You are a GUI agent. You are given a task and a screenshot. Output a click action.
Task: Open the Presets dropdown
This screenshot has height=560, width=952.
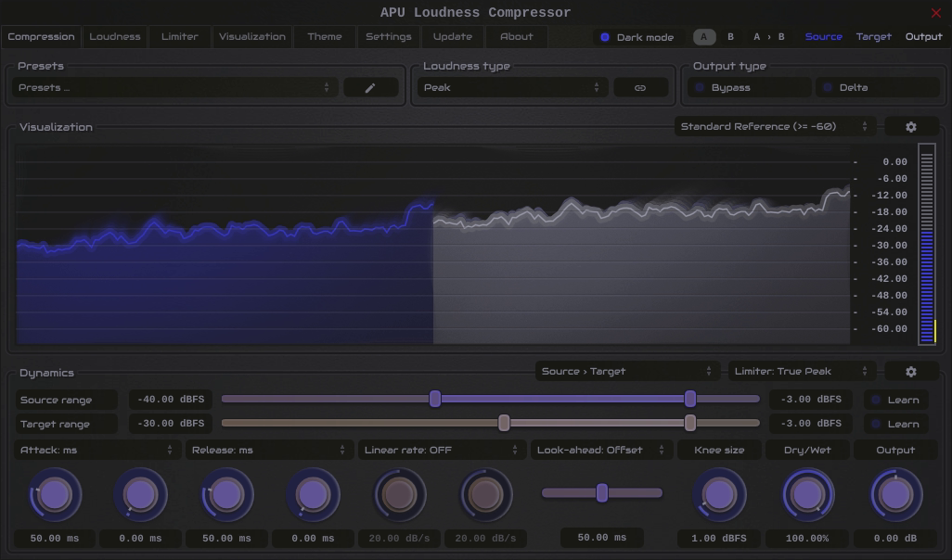pos(174,87)
